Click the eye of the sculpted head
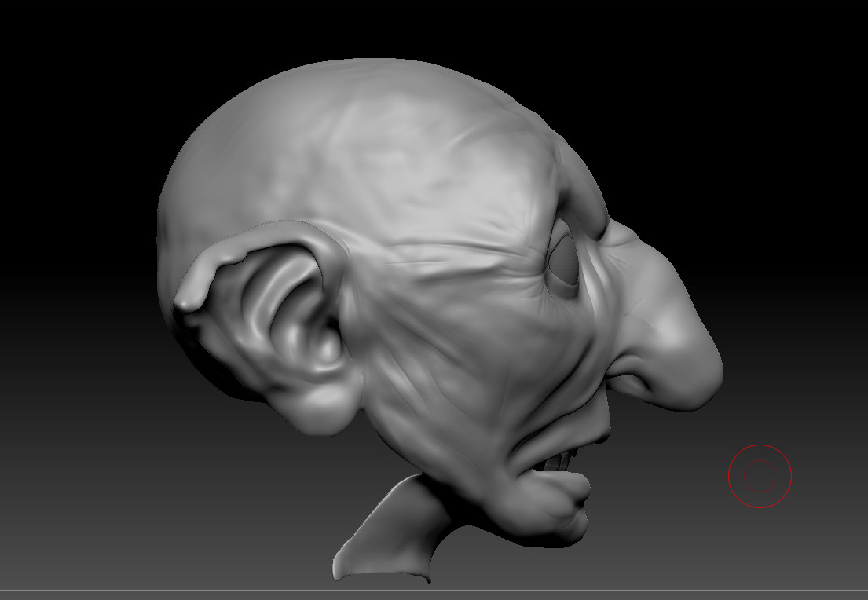This screenshot has width=868, height=600. click(x=564, y=261)
